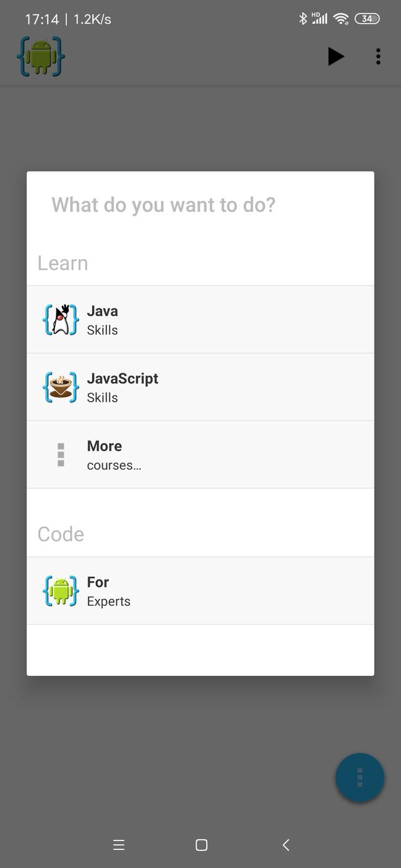The width and height of the screenshot is (401, 868).
Task: Tap the Code section heading
Action: (x=61, y=534)
